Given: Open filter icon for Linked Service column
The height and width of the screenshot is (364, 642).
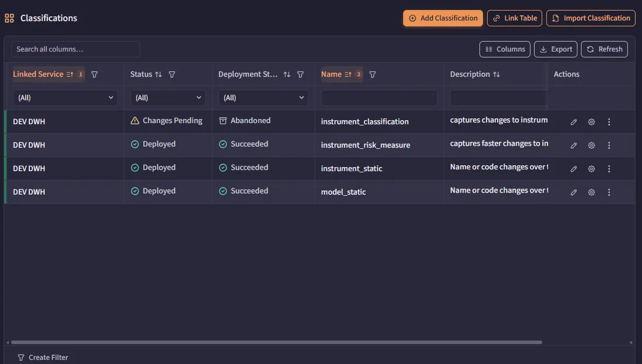Looking at the screenshot, I should pyautogui.click(x=94, y=74).
